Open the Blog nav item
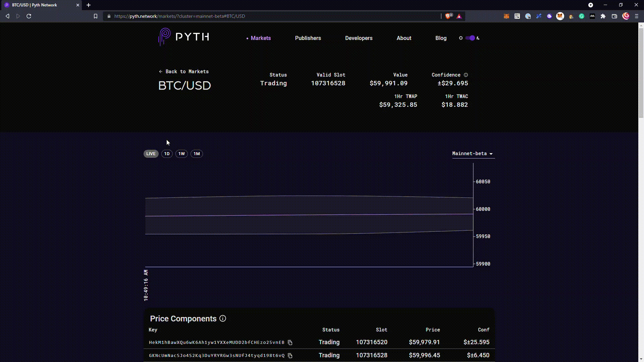 441,38
